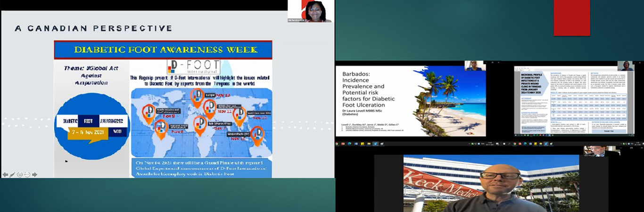
Task: Open the see-all-slides button in slideshow controls
Action: click(x=20, y=174)
